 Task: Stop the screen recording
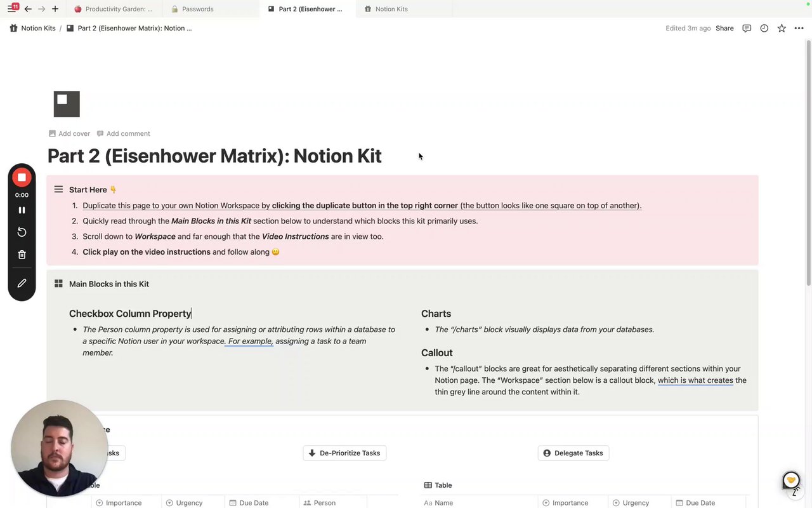pyautogui.click(x=22, y=177)
